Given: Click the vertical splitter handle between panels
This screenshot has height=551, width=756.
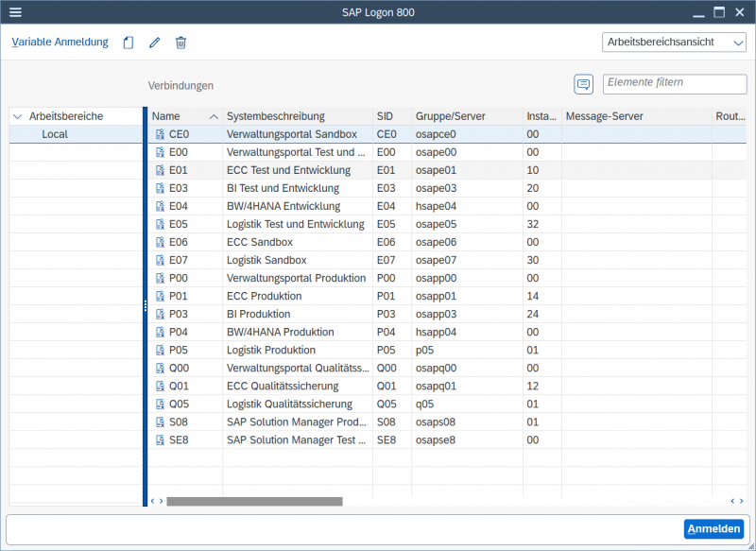Looking at the screenshot, I should click(146, 306).
